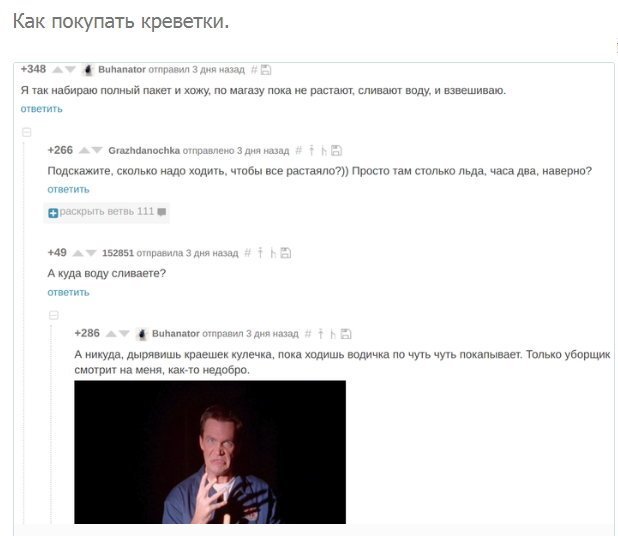This screenshot has width=618, height=536.
Task: Open the attached image of grimacing man
Action: click(210, 452)
